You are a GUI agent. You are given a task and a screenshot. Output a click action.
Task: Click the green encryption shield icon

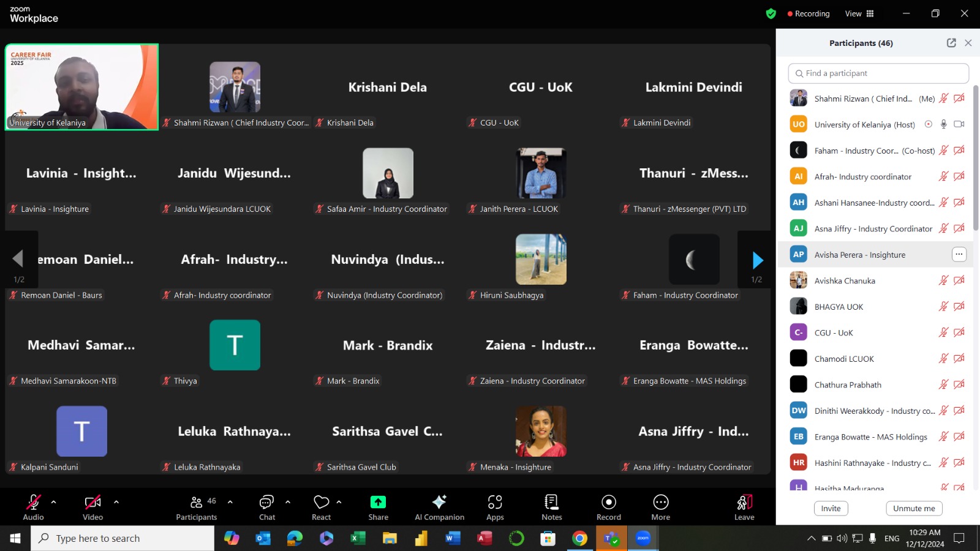click(x=771, y=13)
